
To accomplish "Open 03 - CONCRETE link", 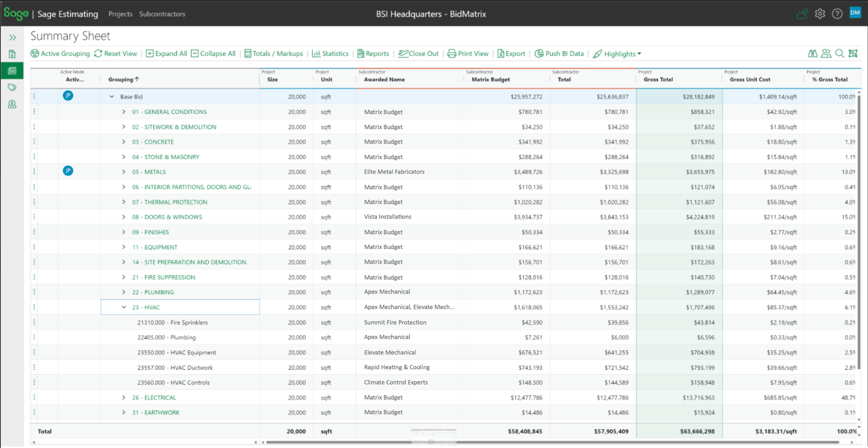I will pos(153,142).
